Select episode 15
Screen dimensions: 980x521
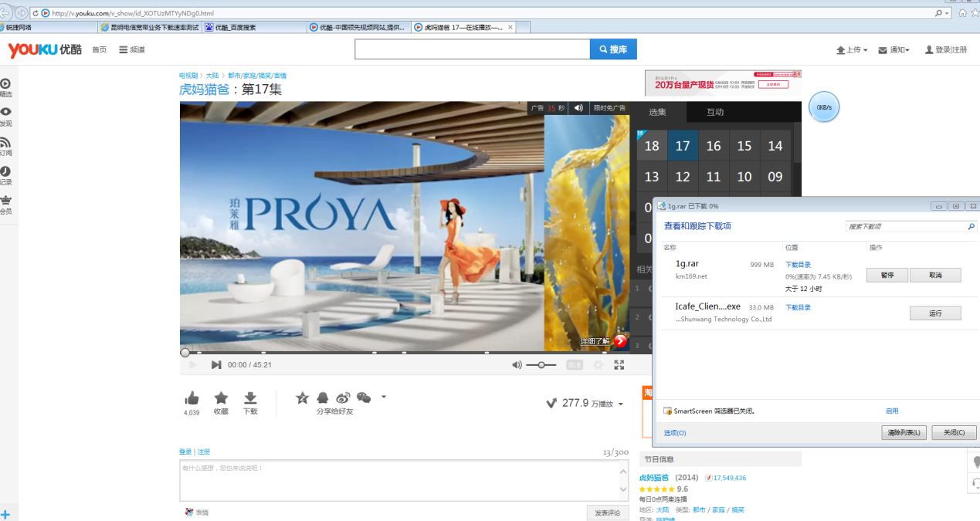coord(744,146)
